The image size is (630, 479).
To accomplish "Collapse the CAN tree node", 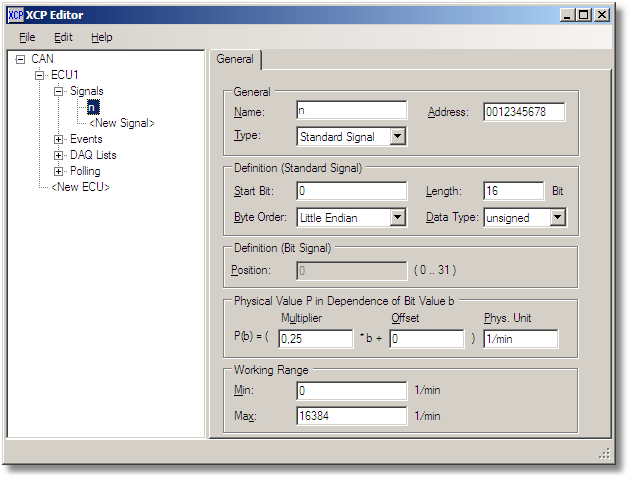I will coord(21,59).
